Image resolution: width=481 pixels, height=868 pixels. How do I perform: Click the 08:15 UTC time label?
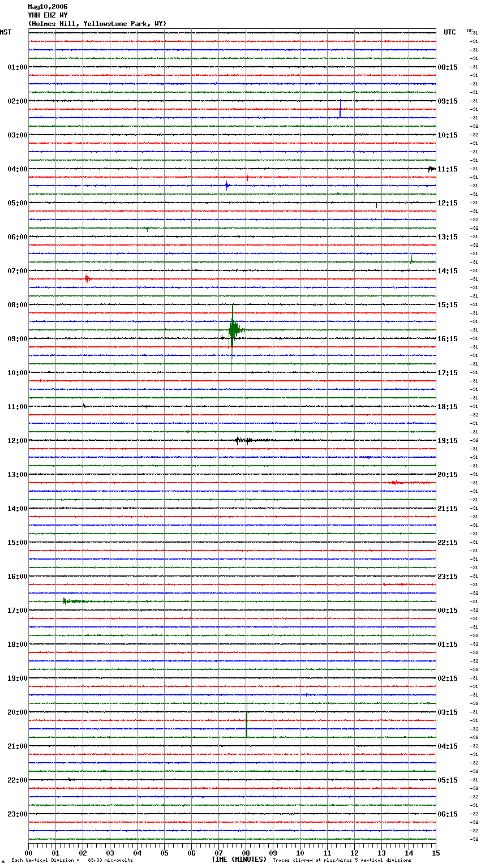coord(448,67)
